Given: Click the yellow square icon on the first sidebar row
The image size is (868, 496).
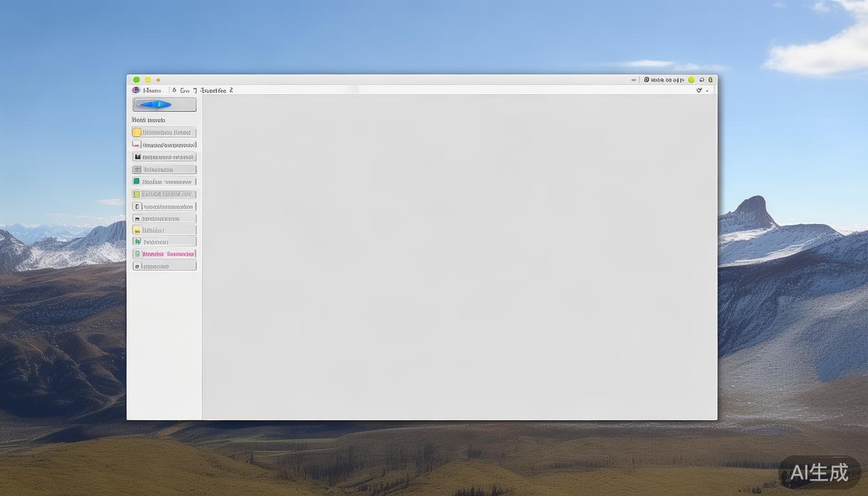Looking at the screenshot, I should click(137, 132).
